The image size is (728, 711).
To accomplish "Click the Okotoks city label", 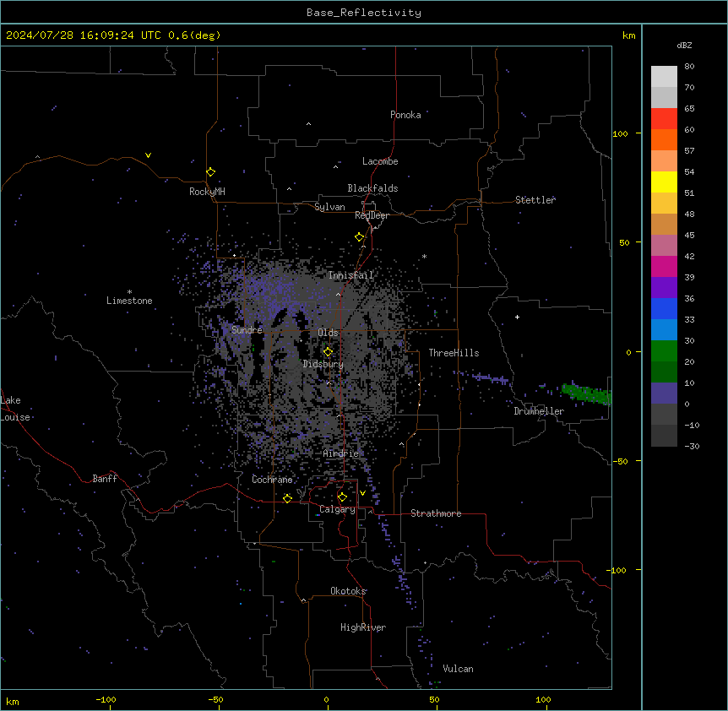I will pos(348,591).
